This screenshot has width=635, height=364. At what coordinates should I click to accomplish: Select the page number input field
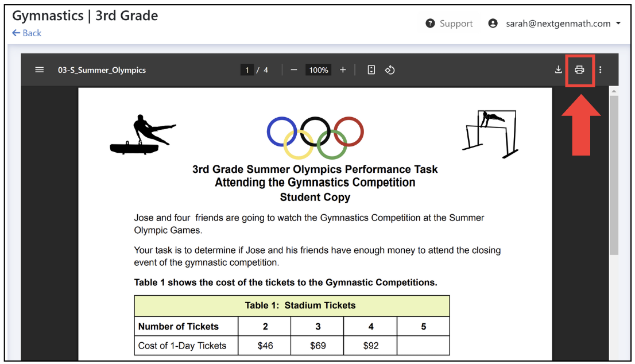[247, 70]
